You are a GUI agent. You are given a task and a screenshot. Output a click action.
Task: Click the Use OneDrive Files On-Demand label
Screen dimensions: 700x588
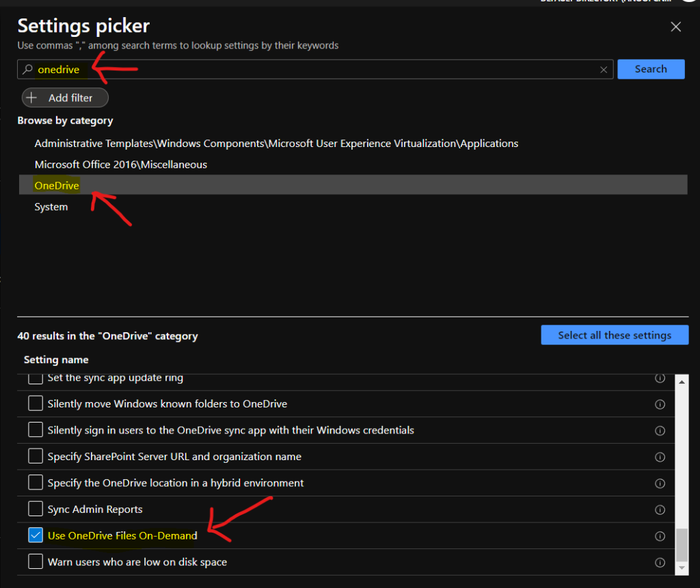pos(122,535)
